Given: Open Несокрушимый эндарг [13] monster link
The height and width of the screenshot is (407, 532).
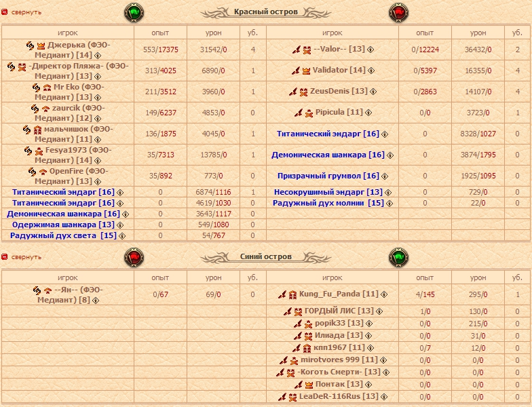Looking at the screenshot, I should tap(328, 192).
